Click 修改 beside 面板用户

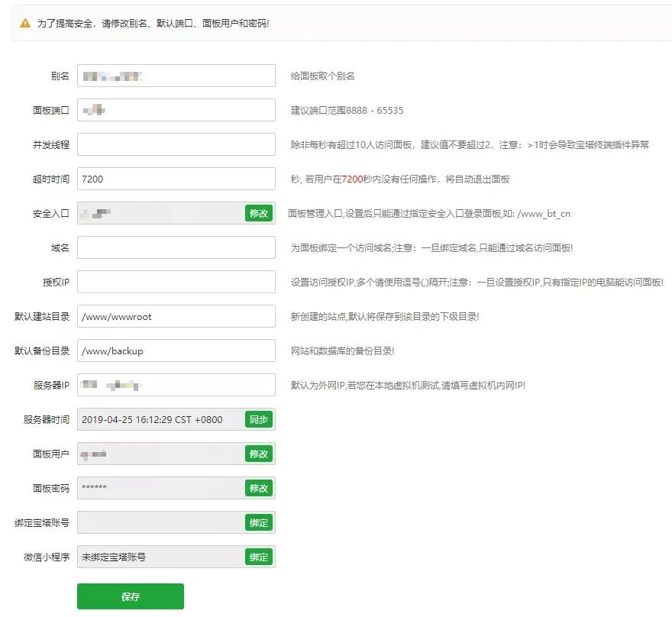259,454
